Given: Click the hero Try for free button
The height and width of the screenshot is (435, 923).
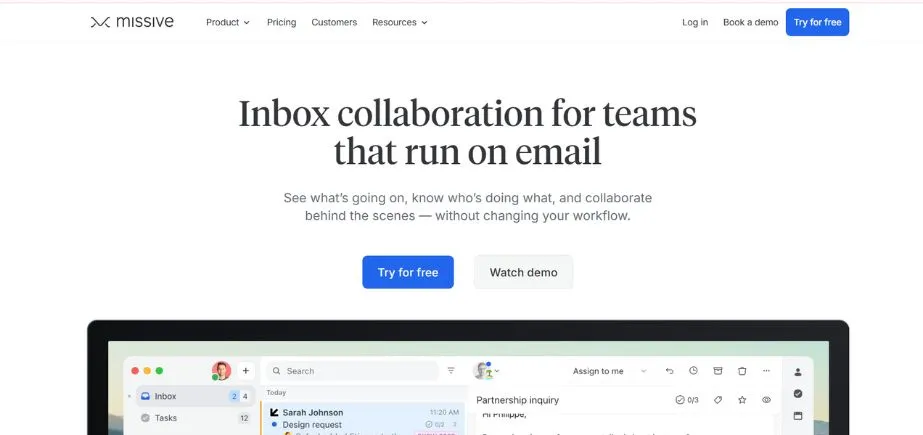Looking at the screenshot, I should click(x=408, y=272).
